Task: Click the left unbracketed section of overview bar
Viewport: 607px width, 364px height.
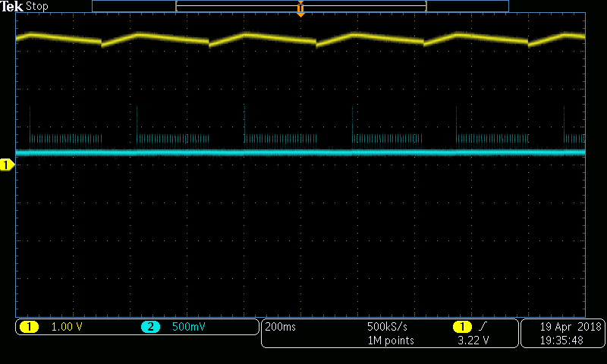Action: point(134,6)
